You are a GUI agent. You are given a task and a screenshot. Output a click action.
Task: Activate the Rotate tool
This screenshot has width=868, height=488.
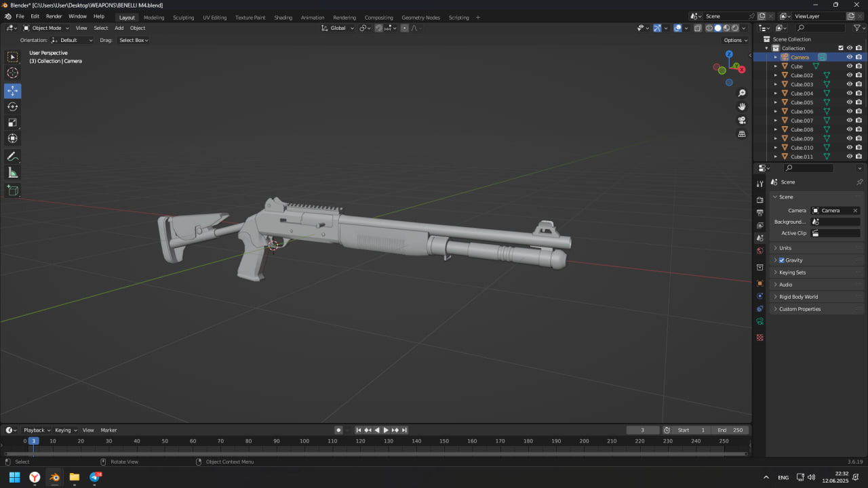(x=12, y=106)
